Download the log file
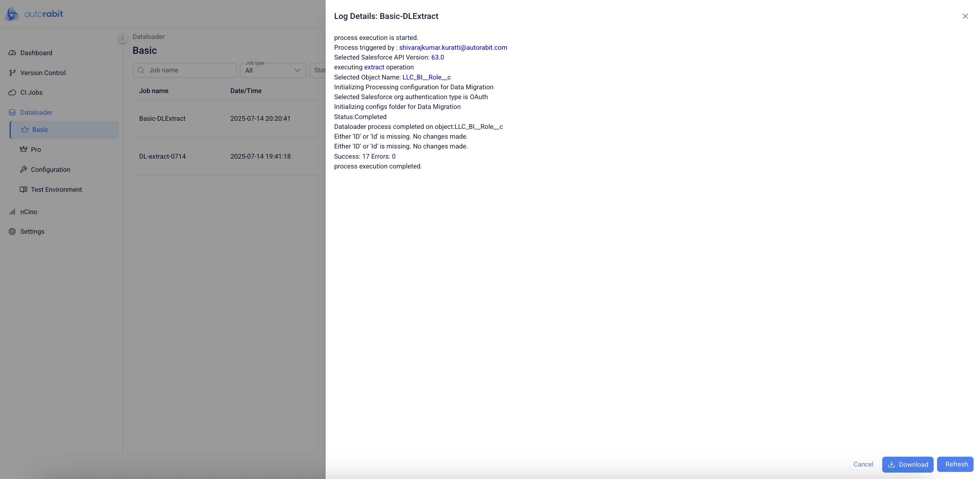This screenshot has width=980, height=479. click(907, 464)
